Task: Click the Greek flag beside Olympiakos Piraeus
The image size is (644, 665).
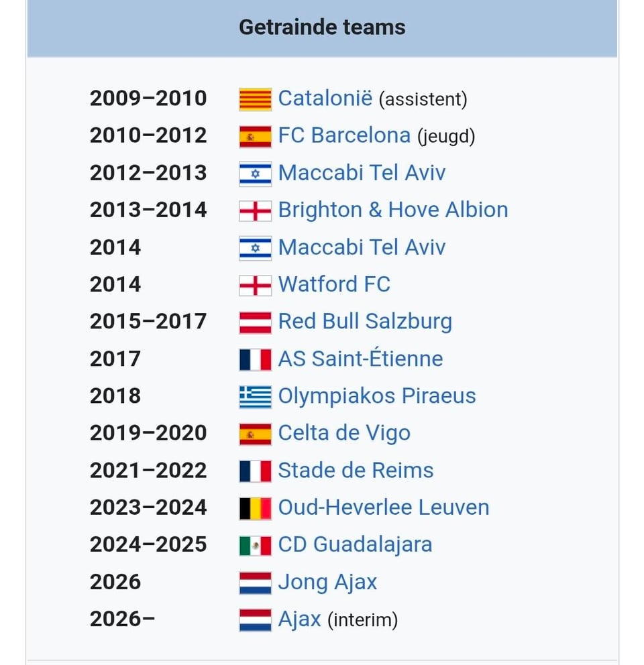Action: [x=255, y=397]
